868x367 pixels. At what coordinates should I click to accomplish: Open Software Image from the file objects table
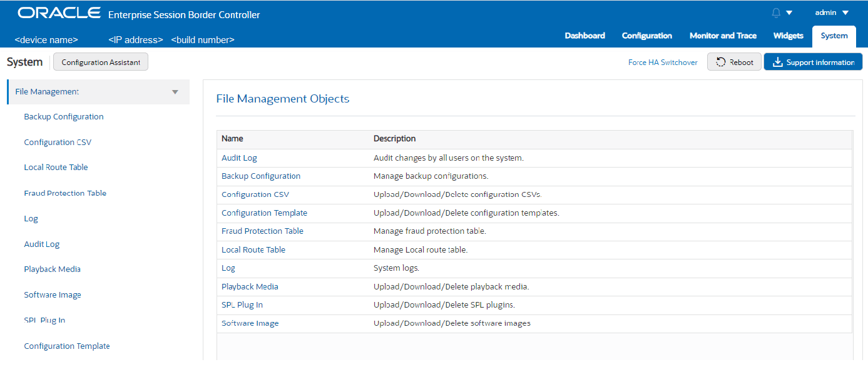click(250, 323)
